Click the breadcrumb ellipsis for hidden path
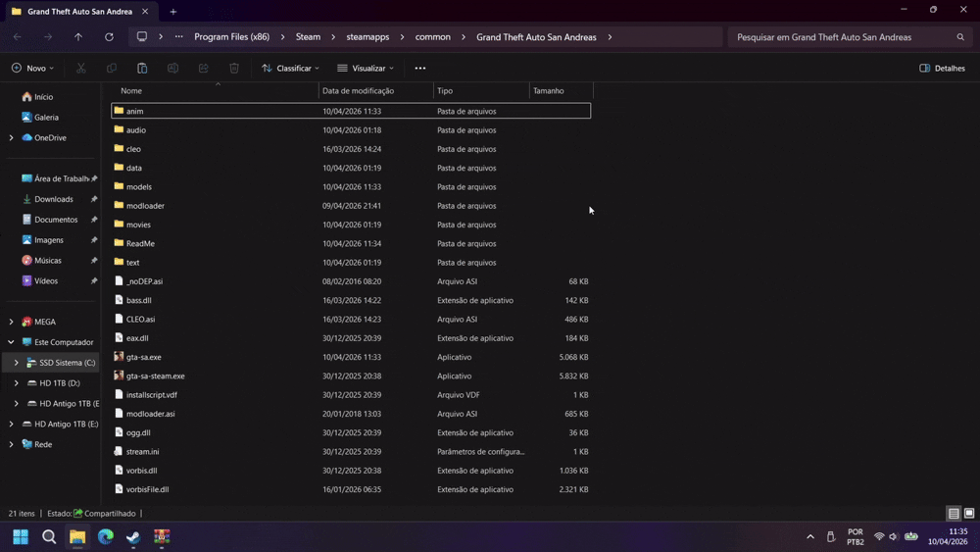Image resolution: width=980 pixels, height=552 pixels. tap(178, 37)
